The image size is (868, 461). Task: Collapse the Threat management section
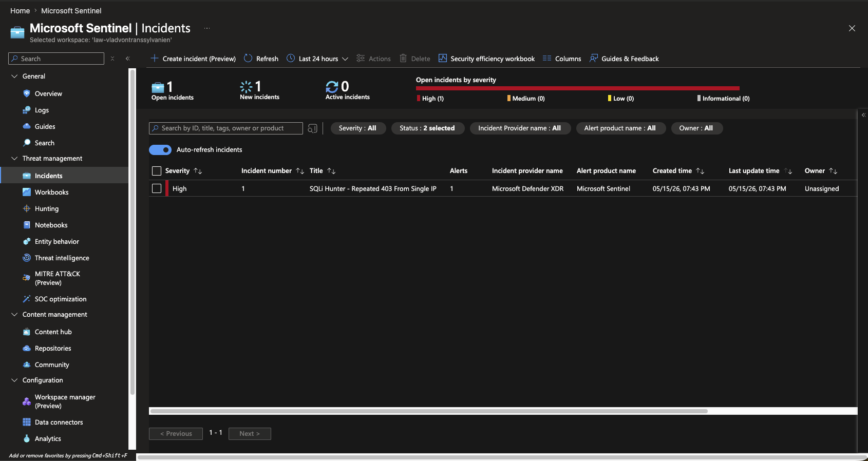coord(14,159)
